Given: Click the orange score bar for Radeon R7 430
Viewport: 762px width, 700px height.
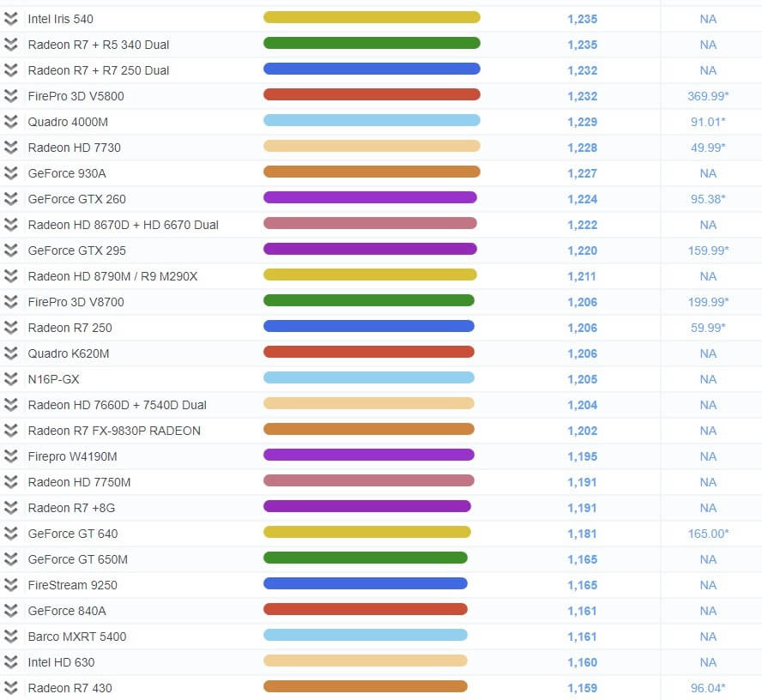Looking at the screenshot, I should coord(366,686).
